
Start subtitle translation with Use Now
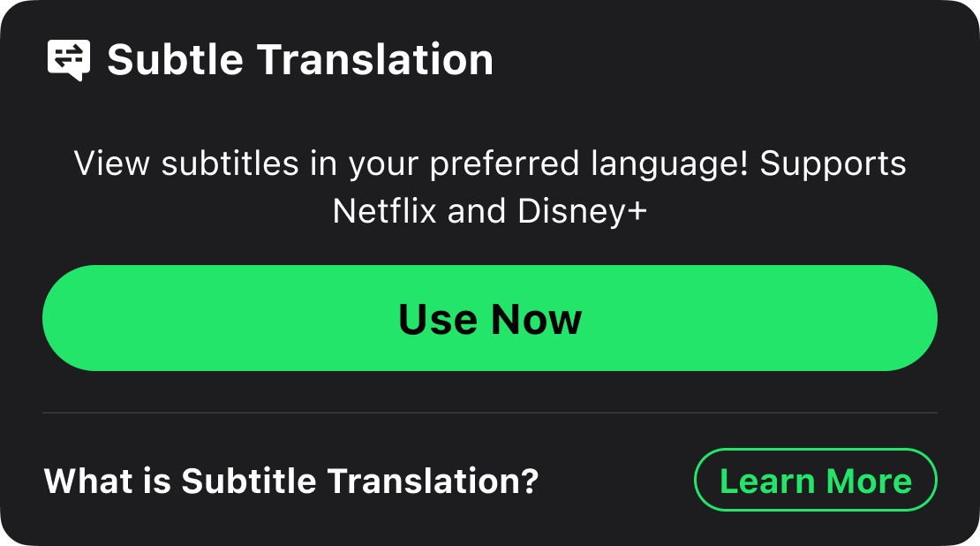(x=490, y=318)
